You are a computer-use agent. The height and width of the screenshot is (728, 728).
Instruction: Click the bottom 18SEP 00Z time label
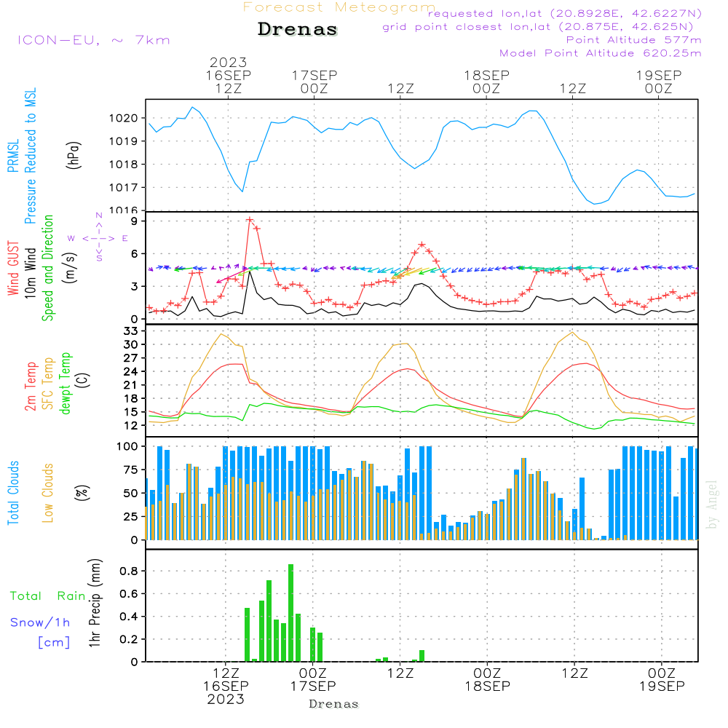[487, 680]
